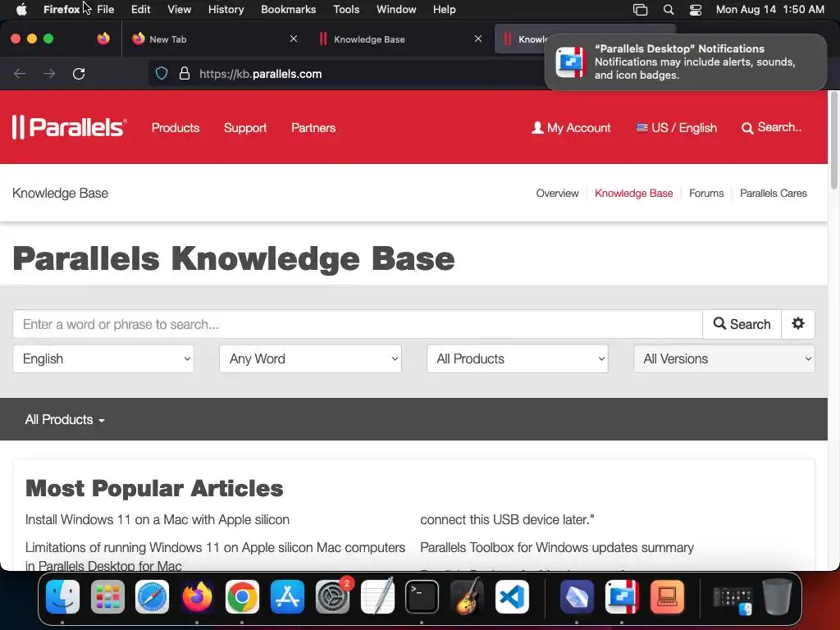Open the All Versions dropdown

(x=724, y=358)
